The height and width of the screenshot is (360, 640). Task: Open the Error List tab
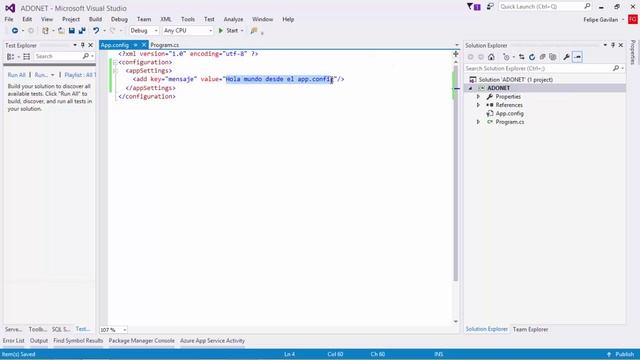click(x=13, y=340)
